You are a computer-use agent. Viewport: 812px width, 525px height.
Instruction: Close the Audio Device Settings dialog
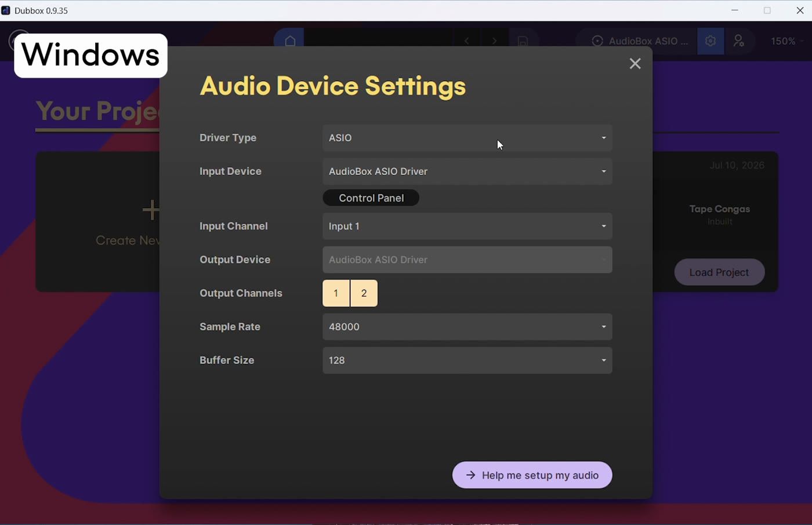[x=635, y=64]
